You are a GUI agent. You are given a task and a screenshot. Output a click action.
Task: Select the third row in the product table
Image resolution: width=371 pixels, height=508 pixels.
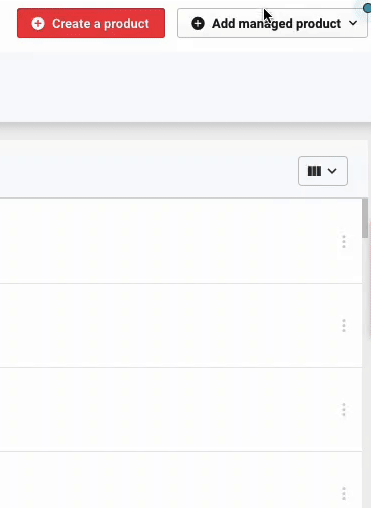point(181,410)
